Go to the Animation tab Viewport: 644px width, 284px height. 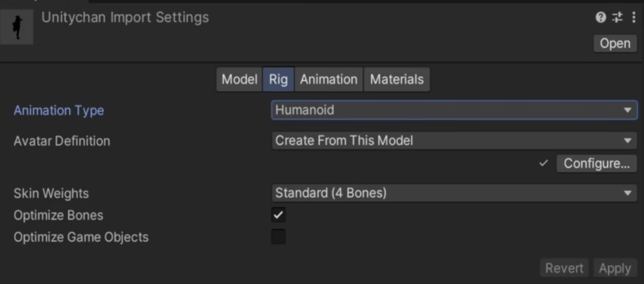(328, 80)
